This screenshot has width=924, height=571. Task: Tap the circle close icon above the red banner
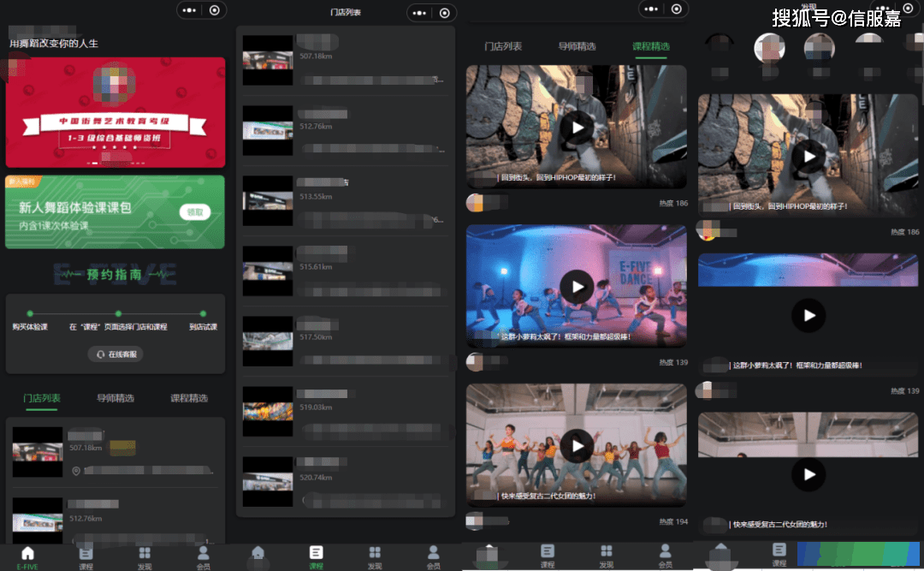pyautogui.click(x=215, y=10)
